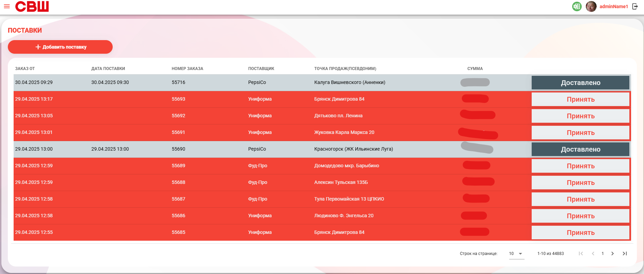
Task: Select order number 55716 cell
Action: pos(178,82)
